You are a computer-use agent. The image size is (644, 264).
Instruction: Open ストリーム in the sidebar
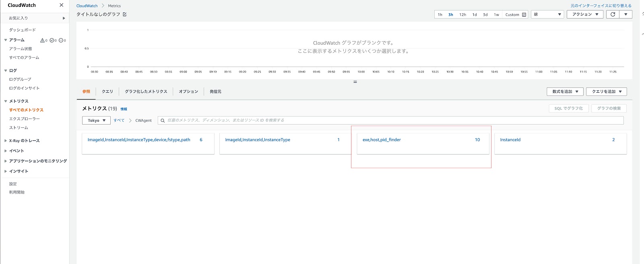(x=19, y=128)
